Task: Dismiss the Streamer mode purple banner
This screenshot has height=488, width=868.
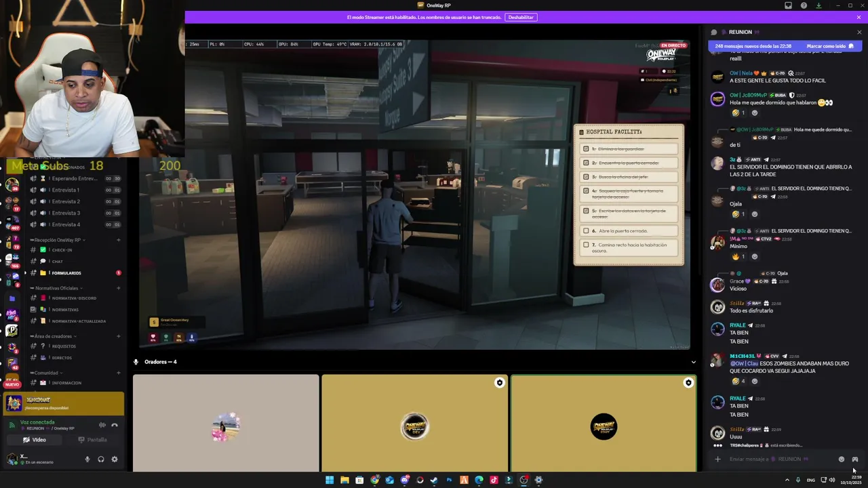Action: (x=859, y=17)
